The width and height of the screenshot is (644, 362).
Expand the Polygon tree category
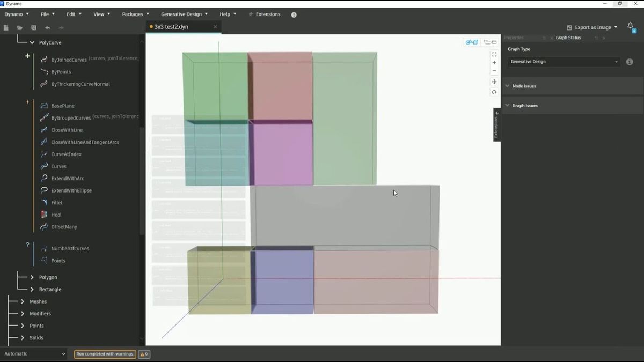33,277
